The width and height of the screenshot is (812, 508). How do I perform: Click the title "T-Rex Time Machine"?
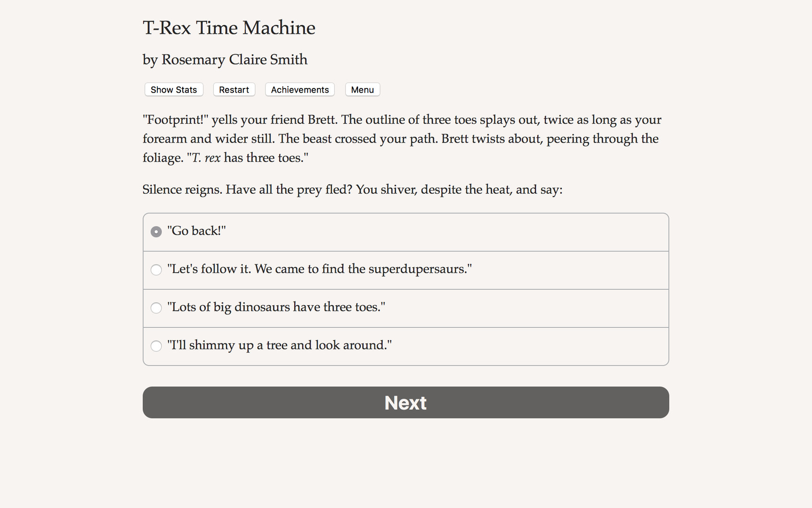click(229, 28)
